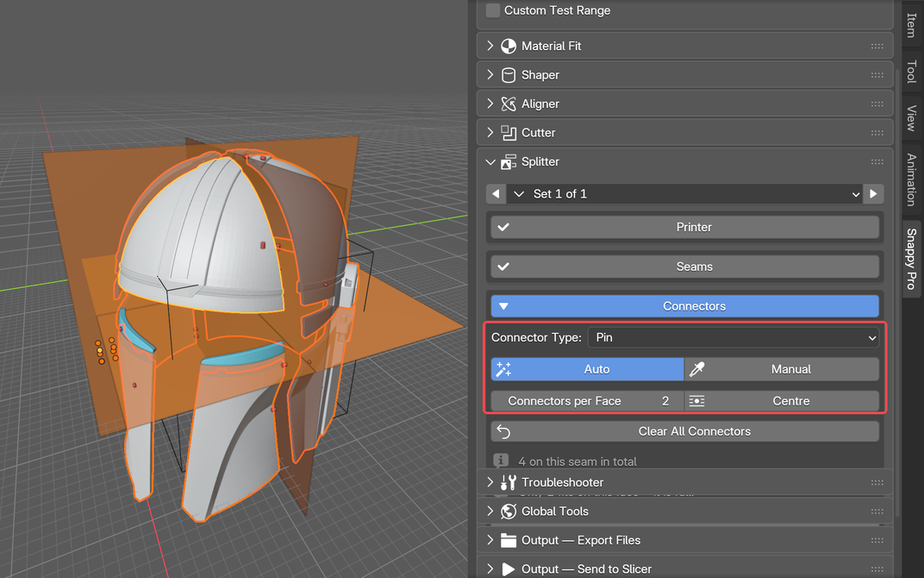
Task: Switch to Manual connector placement
Action: (782, 369)
